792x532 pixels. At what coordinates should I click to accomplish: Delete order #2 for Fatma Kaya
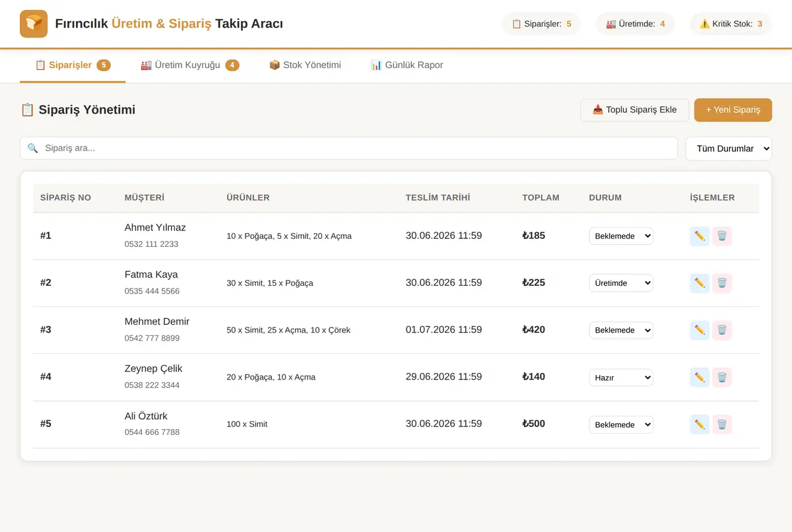point(722,283)
